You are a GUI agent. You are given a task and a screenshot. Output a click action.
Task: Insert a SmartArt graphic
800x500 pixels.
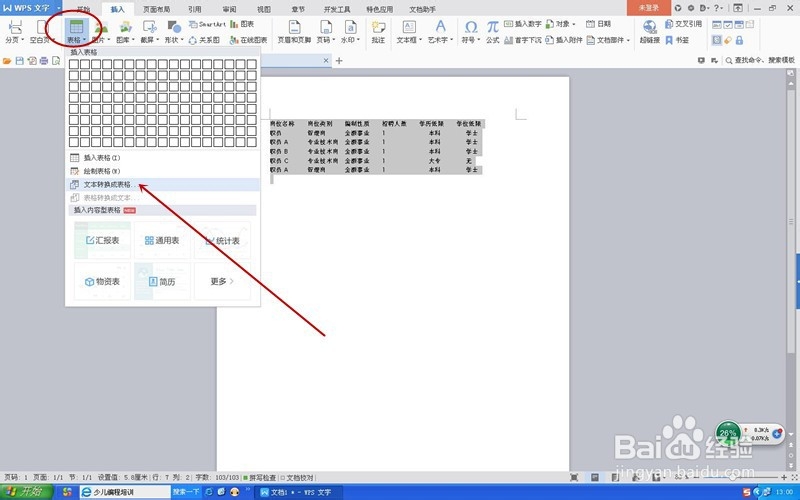[x=207, y=24]
